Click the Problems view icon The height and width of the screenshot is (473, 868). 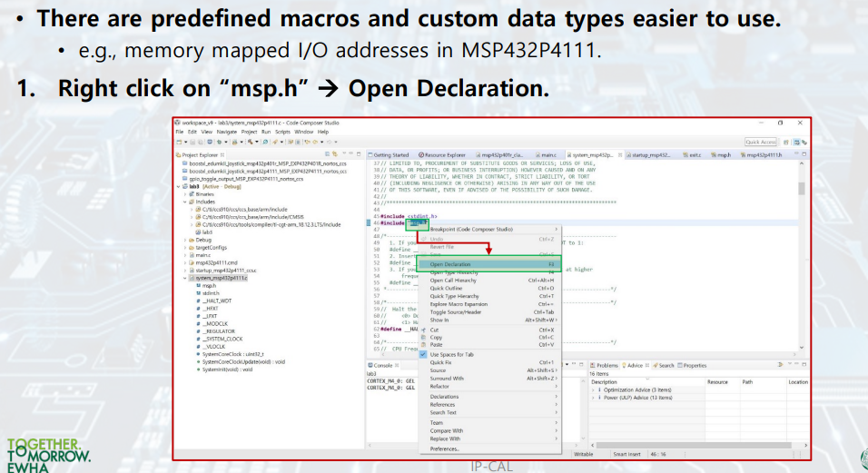[593, 365]
